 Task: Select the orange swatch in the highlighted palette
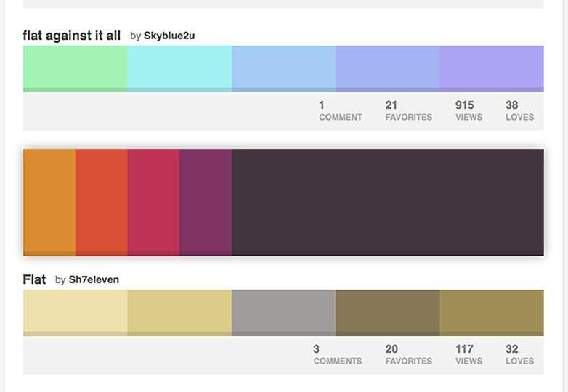coord(49,202)
